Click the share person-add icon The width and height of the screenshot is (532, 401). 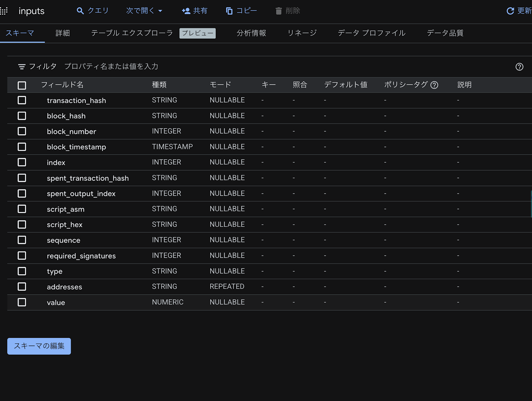tap(186, 11)
